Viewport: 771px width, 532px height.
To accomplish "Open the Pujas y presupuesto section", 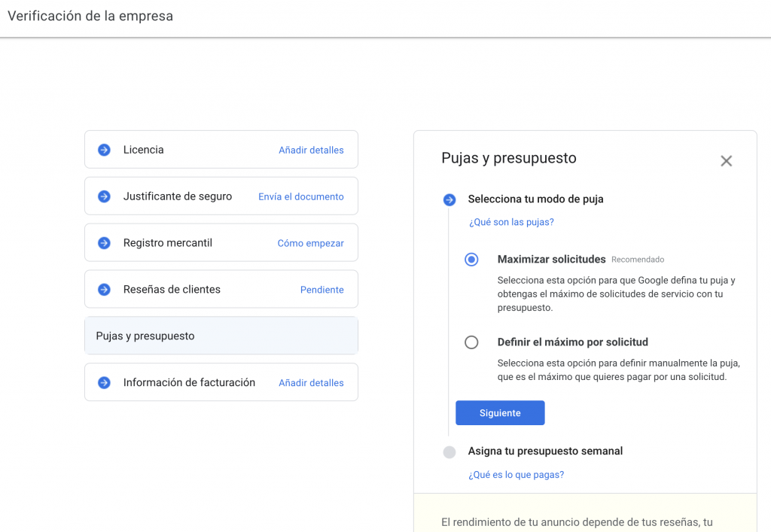I will tap(221, 336).
